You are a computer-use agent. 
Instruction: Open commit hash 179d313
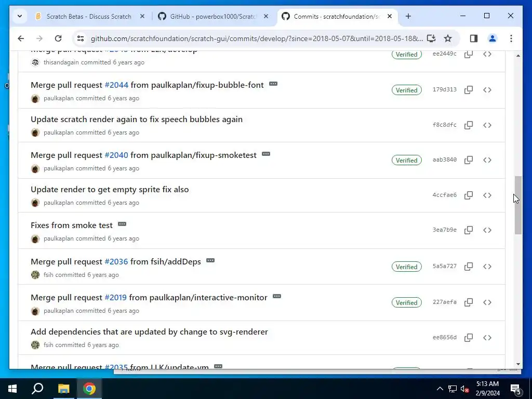point(445,89)
